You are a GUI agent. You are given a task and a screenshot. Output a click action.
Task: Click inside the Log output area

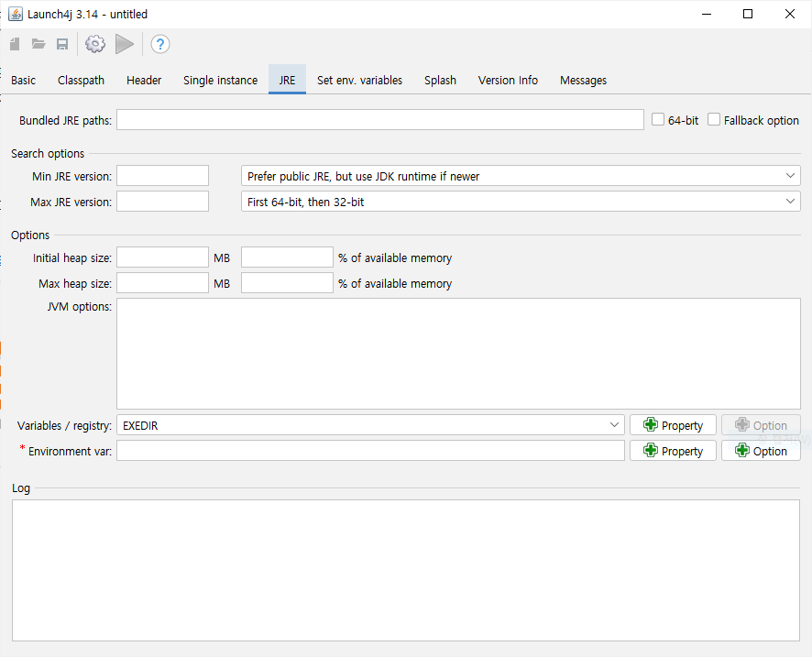pos(406,570)
